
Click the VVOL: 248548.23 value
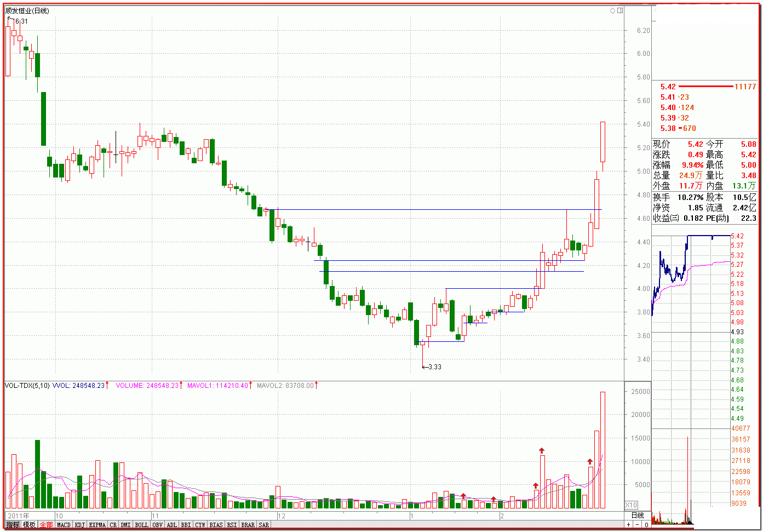pos(79,386)
